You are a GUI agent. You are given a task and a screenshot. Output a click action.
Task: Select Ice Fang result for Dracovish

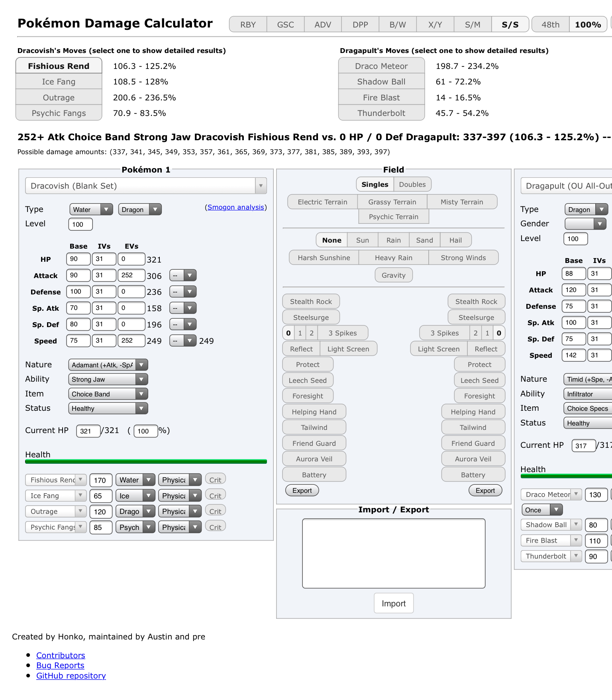click(59, 82)
